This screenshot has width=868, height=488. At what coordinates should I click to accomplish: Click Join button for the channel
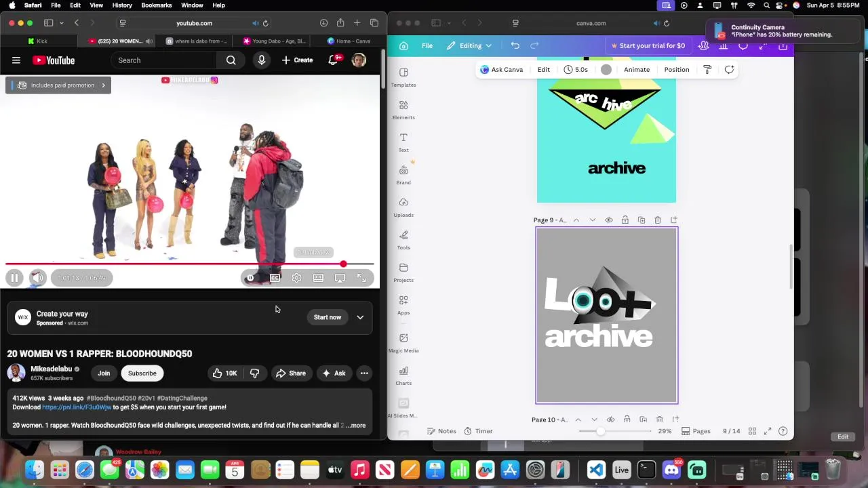pos(104,373)
